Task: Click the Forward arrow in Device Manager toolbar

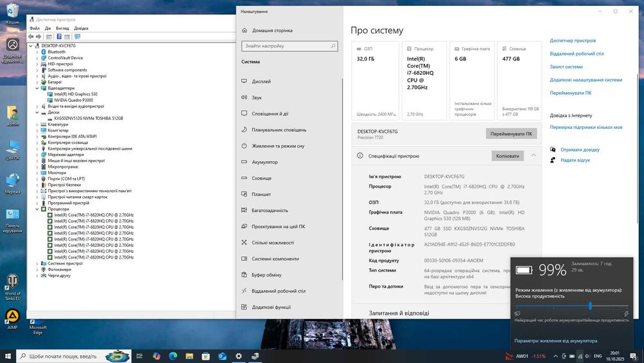Action: point(39,37)
